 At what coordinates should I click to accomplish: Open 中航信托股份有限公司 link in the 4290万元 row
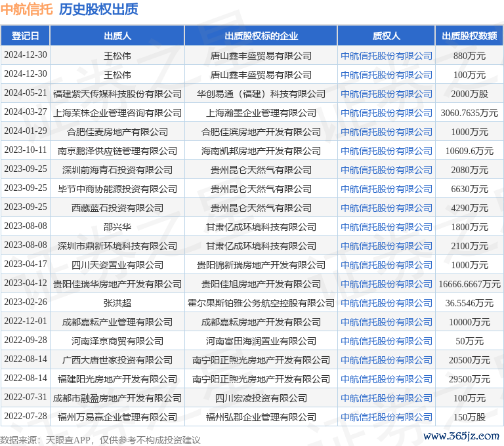pyautogui.click(x=387, y=208)
